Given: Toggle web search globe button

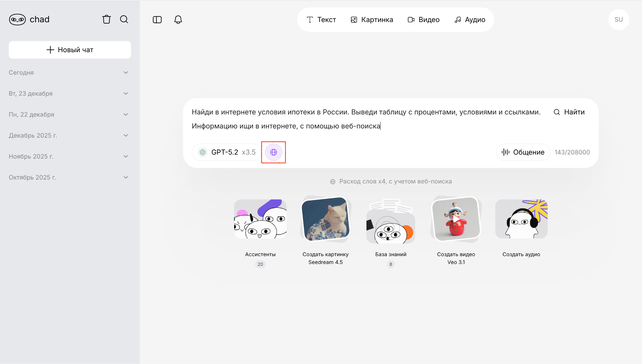Looking at the screenshot, I should coord(273,152).
